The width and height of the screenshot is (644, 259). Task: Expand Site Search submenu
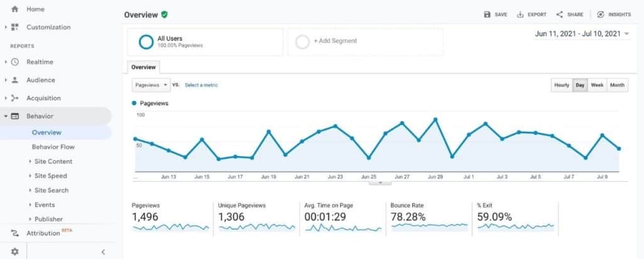(30, 190)
